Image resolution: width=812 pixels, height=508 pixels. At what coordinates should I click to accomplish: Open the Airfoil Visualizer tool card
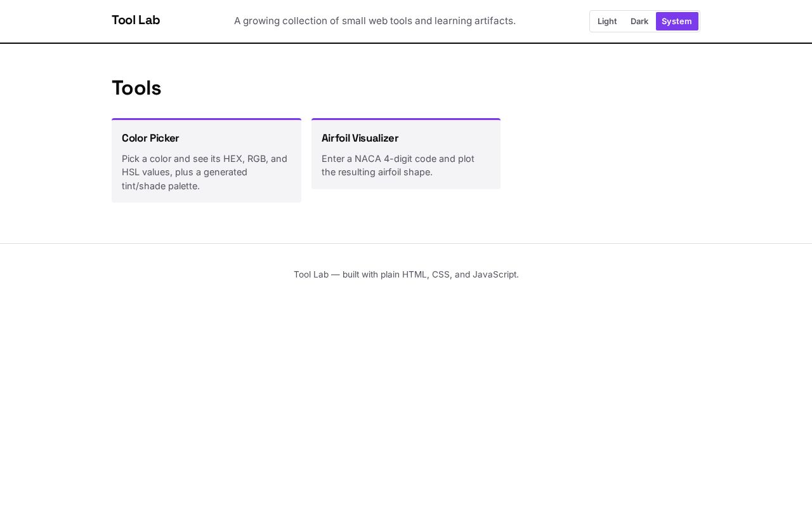click(406, 154)
